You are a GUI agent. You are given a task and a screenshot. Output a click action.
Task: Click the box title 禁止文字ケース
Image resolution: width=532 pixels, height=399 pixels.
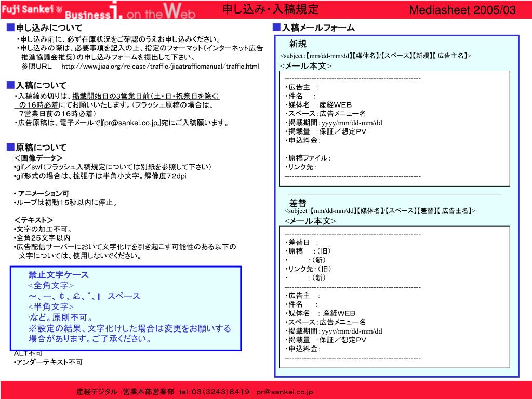click(58, 275)
